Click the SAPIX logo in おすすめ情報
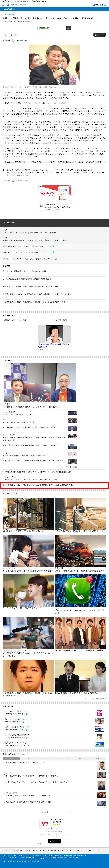This screenshot has width=109, height=868. pos(99,729)
